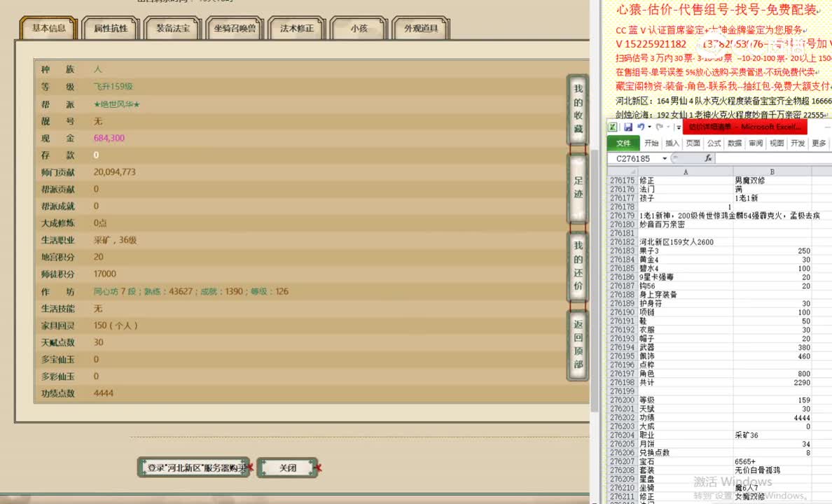Click cash value 684,300
This screenshot has height=504, width=832.
(x=109, y=138)
